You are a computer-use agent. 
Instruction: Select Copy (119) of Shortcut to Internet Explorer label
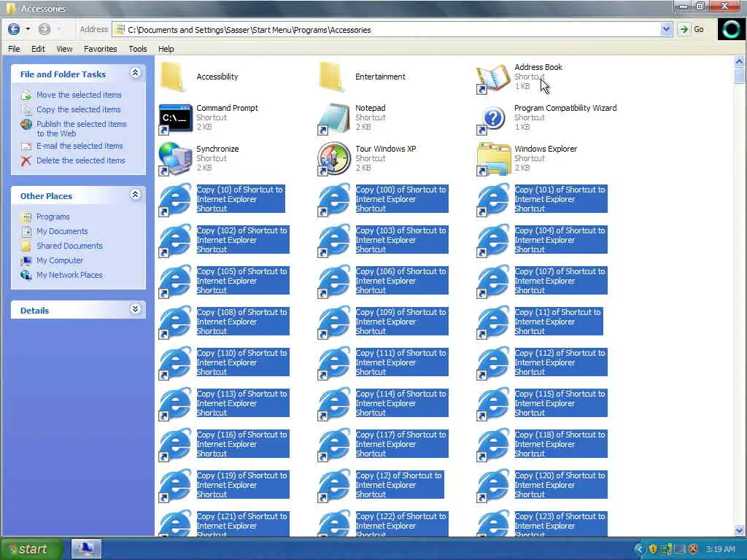click(243, 485)
